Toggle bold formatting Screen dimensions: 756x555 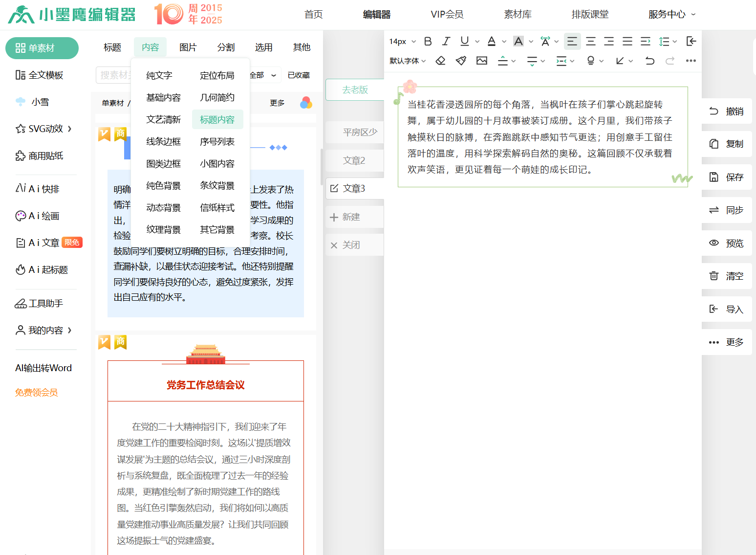point(428,41)
